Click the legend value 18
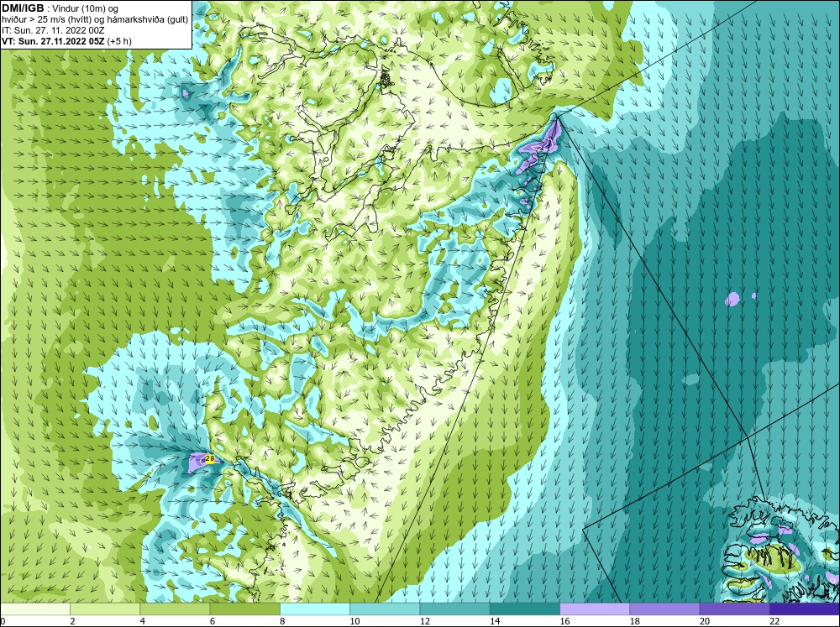Image resolution: width=840 pixels, height=627 pixels. coord(635,621)
